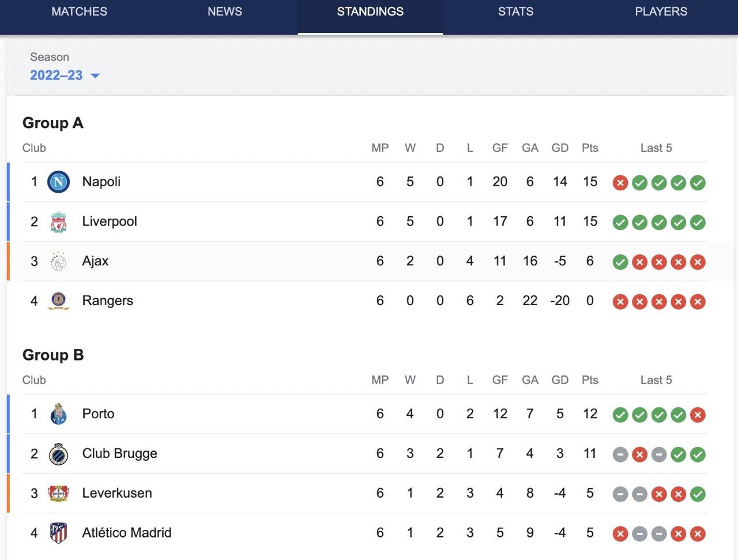Click Napoli's red loss icon in Last 5
Screen dimensions: 738x560
[x=620, y=183]
